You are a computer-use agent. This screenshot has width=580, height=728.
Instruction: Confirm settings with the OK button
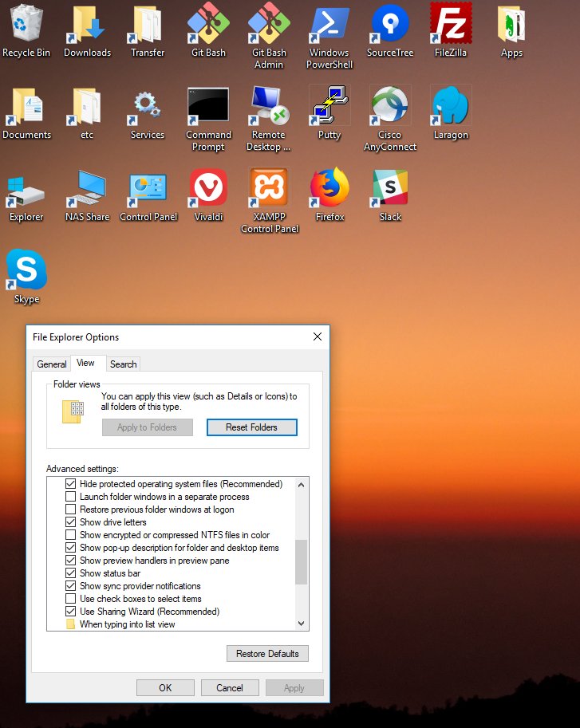[x=165, y=687]
